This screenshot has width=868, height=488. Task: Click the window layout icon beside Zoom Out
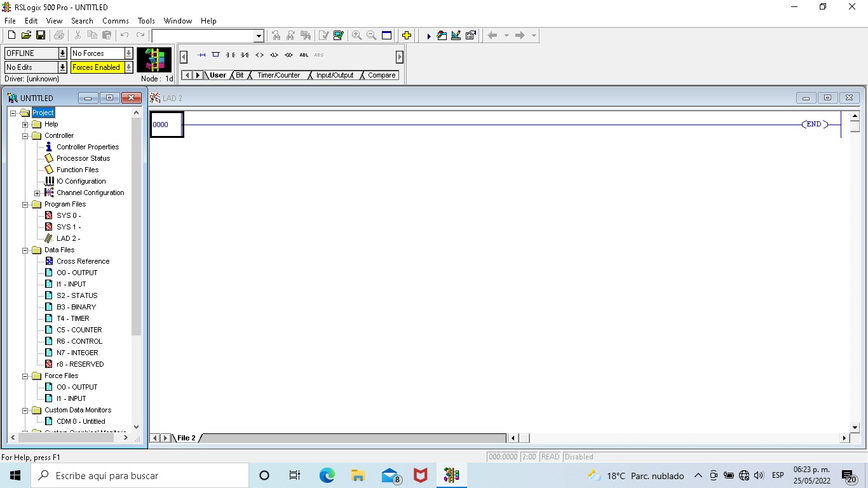(386, 36)
